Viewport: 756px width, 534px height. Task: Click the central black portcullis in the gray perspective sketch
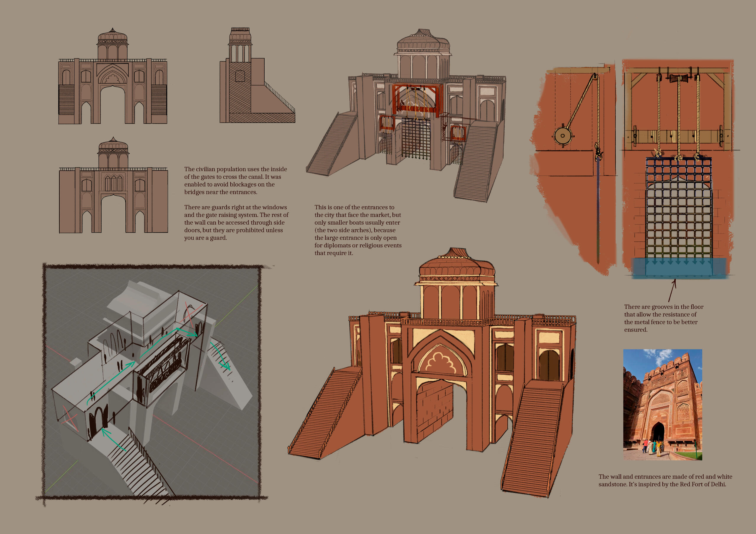click(416, 138)
